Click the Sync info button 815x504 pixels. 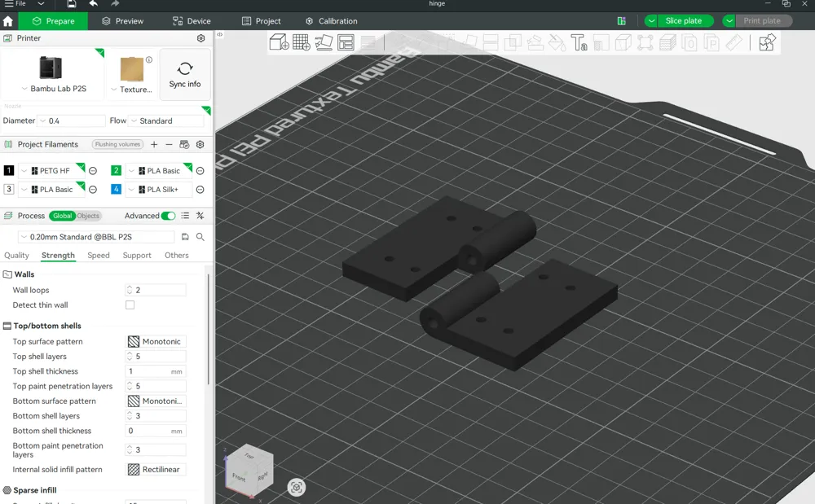coord(185,75)
